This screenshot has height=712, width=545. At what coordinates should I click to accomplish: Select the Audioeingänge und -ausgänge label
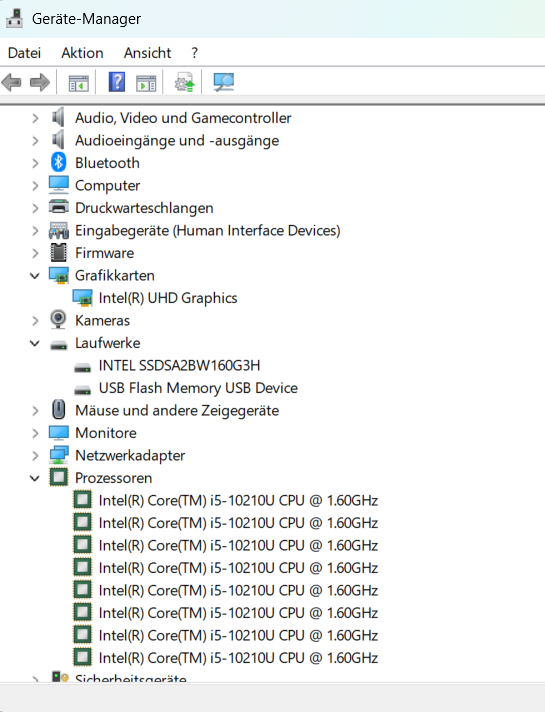click(177, 141)
